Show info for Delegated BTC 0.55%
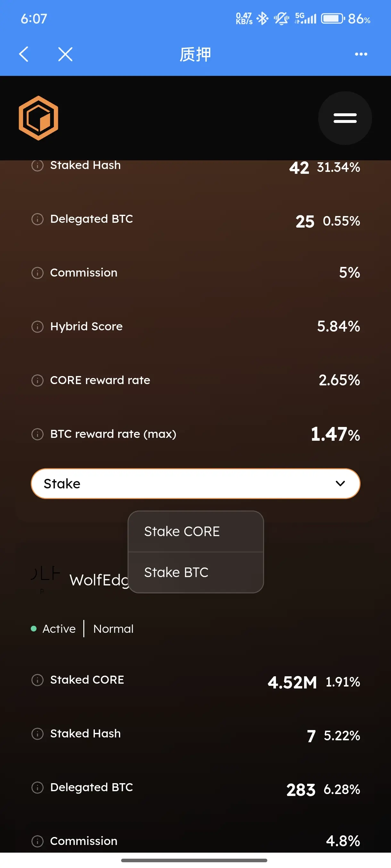The width and height of the screenshot is (391, 868). pos(37,219)
